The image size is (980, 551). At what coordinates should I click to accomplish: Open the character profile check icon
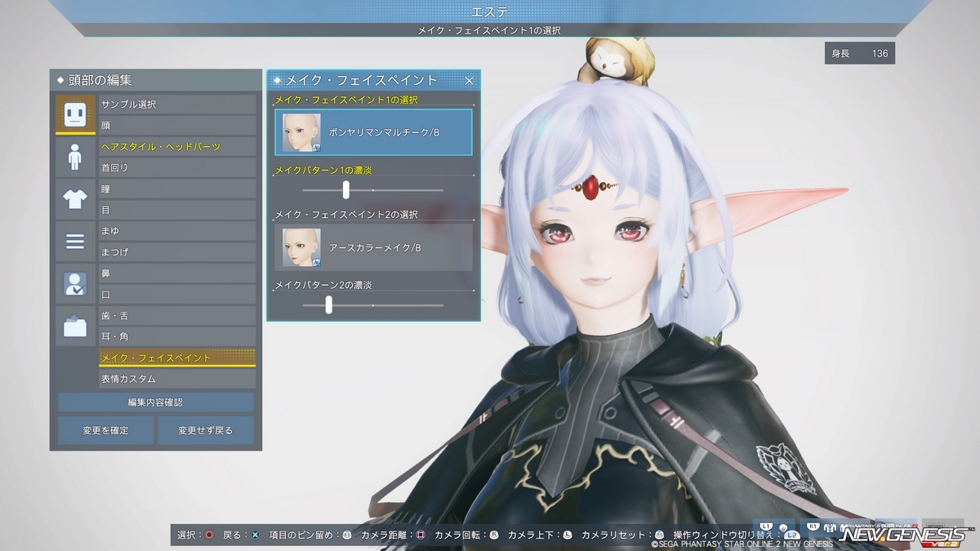point(75,283)
